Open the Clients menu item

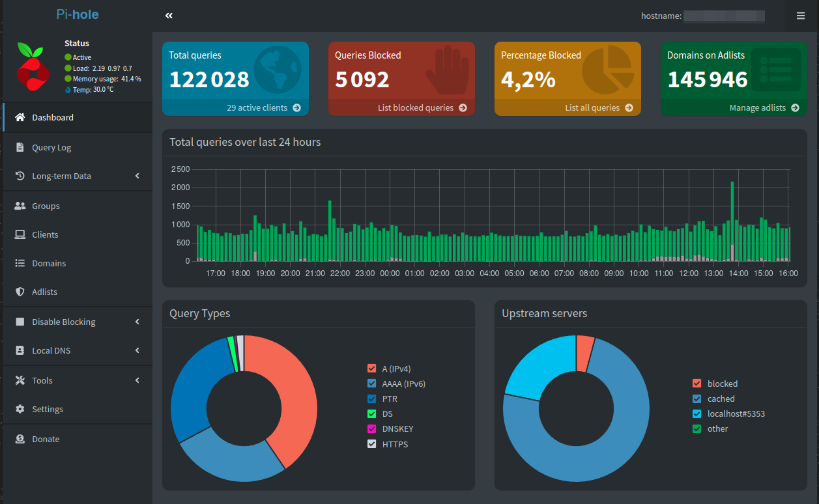tap(76, 234)
